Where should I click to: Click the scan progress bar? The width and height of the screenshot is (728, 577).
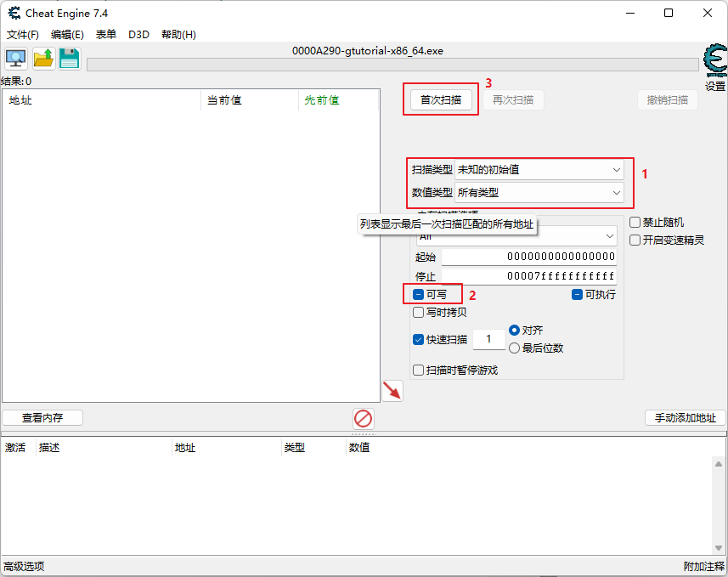pyautogui.click(x=392, y=65)
